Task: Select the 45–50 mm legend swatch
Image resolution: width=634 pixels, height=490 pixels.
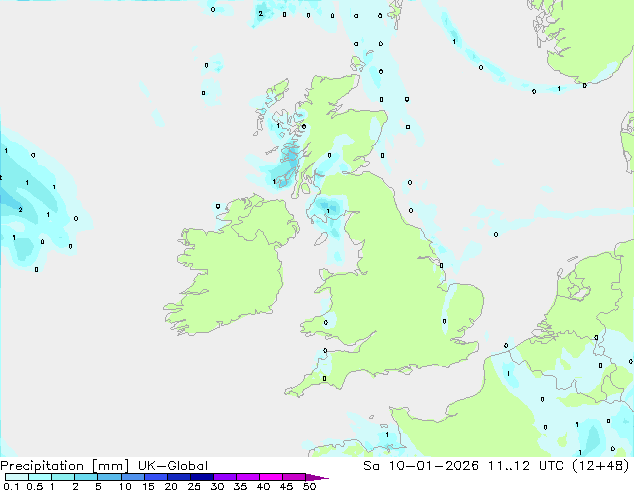Action: point(294,477)
